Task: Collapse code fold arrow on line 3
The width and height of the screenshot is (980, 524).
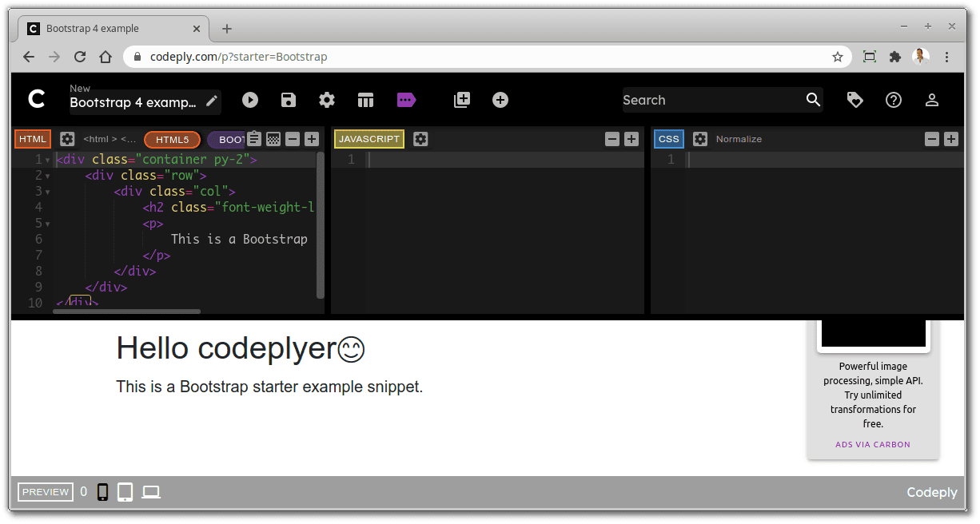Action: point(47,193)
